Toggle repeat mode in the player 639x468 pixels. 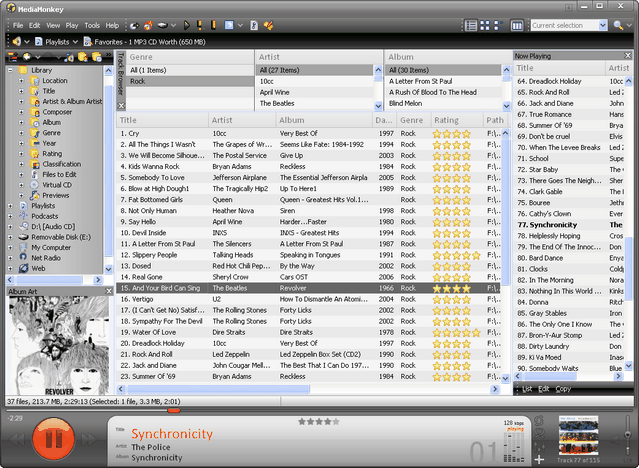(x=539, y=422)
